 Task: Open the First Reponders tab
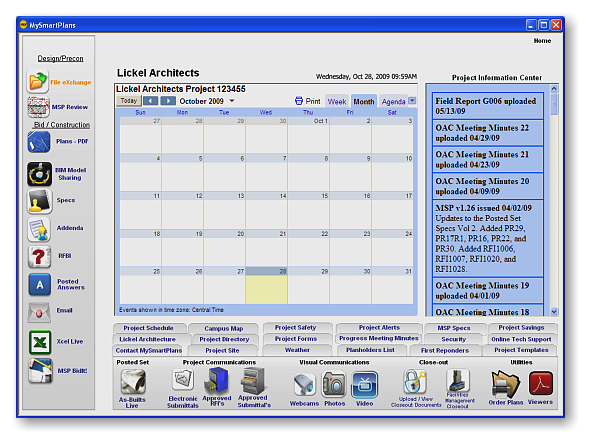tap(445, 351)
